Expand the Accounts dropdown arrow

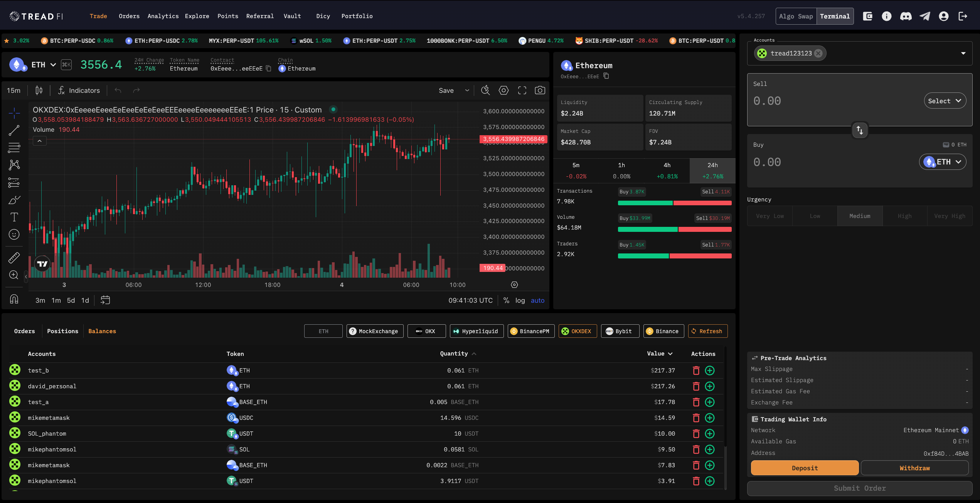963,53
